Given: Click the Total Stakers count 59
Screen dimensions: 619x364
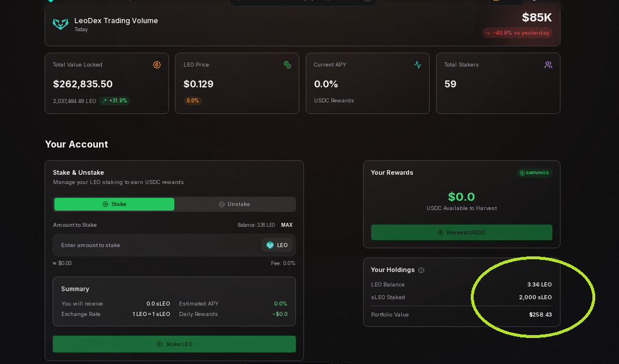Looking at the screenshot, I should tap(450, 84).
